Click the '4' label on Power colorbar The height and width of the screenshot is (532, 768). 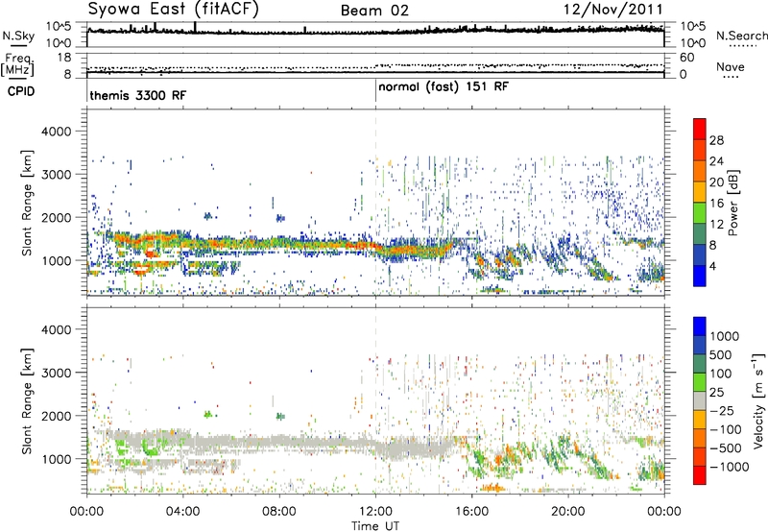[x=712, y=267]
